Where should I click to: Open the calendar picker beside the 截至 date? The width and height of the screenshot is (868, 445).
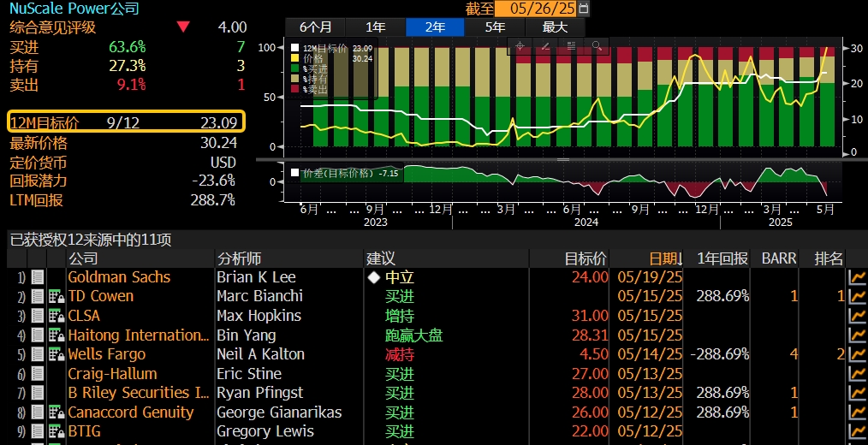coord(583,9)
